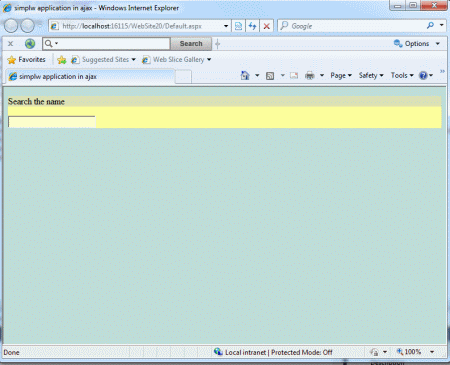Expand the Web Slice Gallery dropdown arrow
The image size is (450, 365).
[x=209, y=60]
